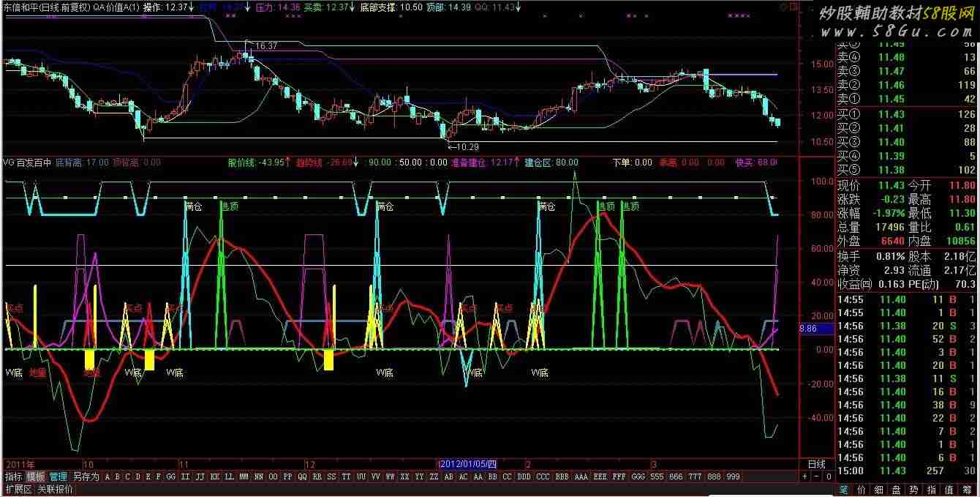
Task: Click the 东信和平 stock title in chart header
Action: point(21,7)
